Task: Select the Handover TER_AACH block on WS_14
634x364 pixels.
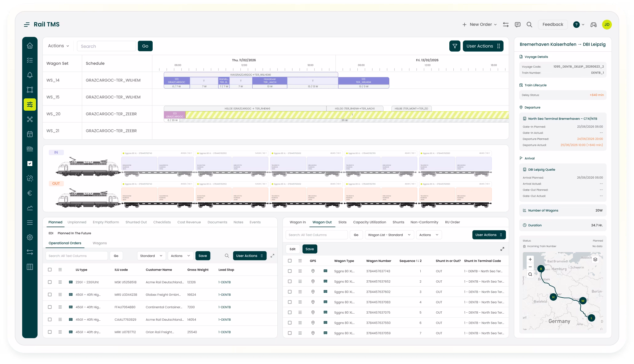Action: pyautogui.click(x=270, y=81)
